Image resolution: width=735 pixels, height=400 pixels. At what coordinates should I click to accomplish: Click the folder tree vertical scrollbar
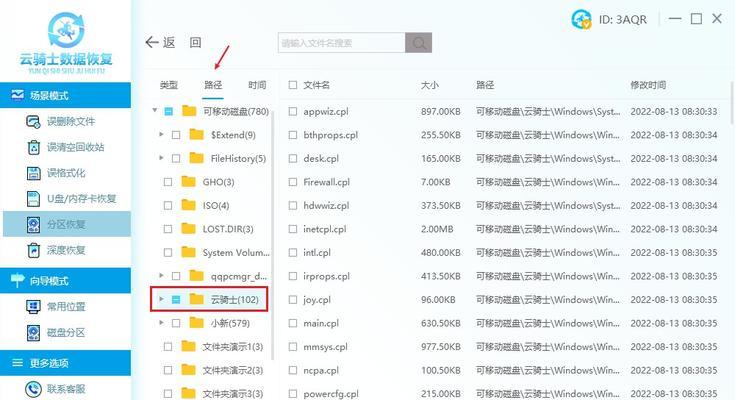pyautogui.click(x=273, y=234)
